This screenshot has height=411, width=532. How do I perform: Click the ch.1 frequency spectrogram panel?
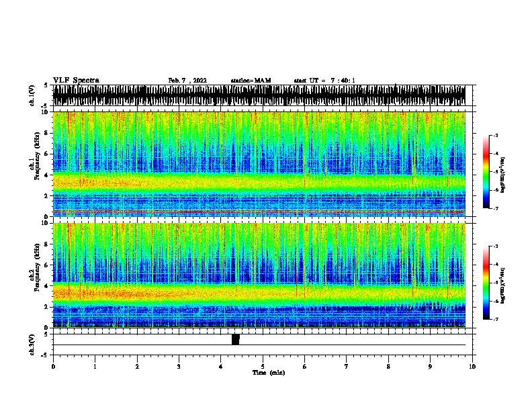pyautogui.click(x=259, y=164)
